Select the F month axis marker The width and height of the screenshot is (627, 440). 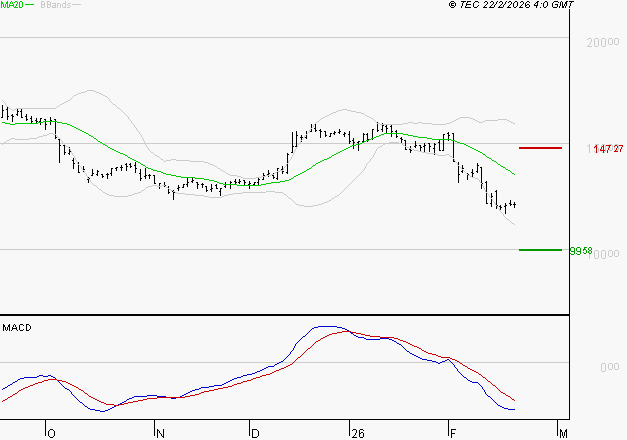pyautogui.click(x=453, y=434)
